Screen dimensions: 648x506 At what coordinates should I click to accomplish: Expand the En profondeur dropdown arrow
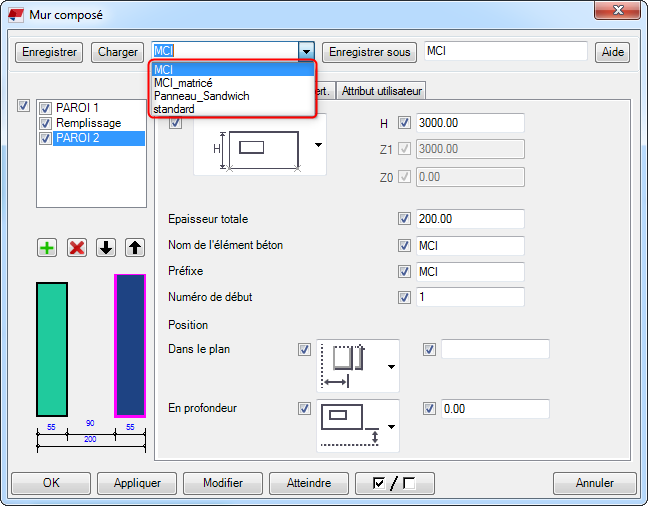tap(391, 427)
